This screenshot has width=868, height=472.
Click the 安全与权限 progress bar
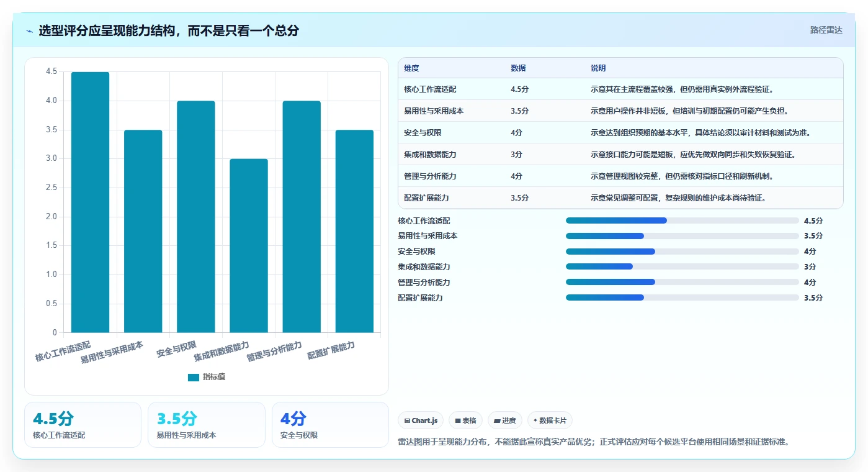(682, 252)
